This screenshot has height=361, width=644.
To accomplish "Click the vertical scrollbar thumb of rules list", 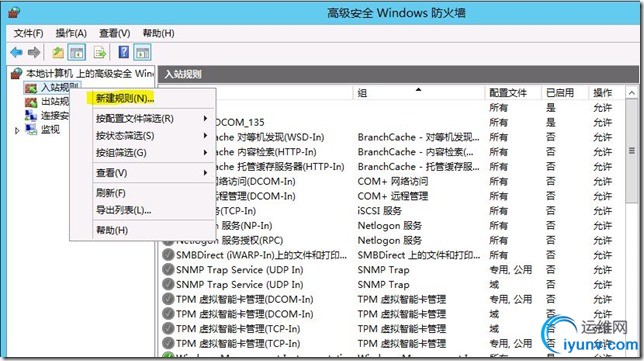I will click(x=632, y=151).
